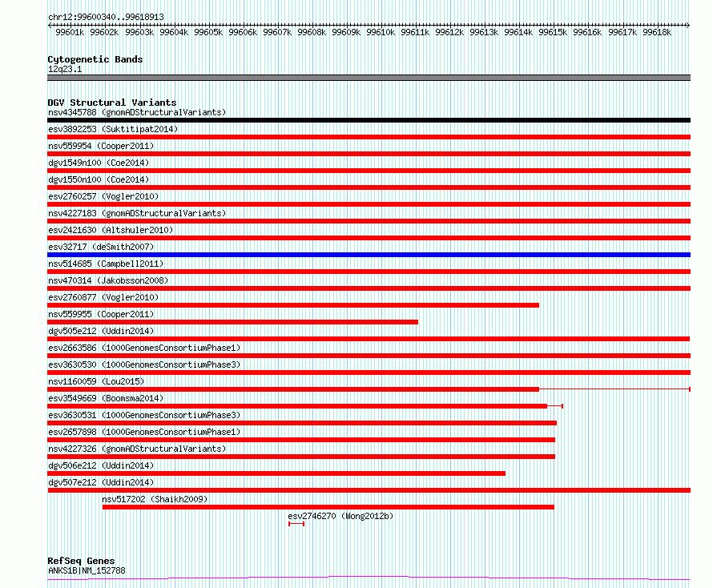Viewport: 713px width, 588px height.
Task: Click the 99605k ruler tick label
Action: click(208, 32)
